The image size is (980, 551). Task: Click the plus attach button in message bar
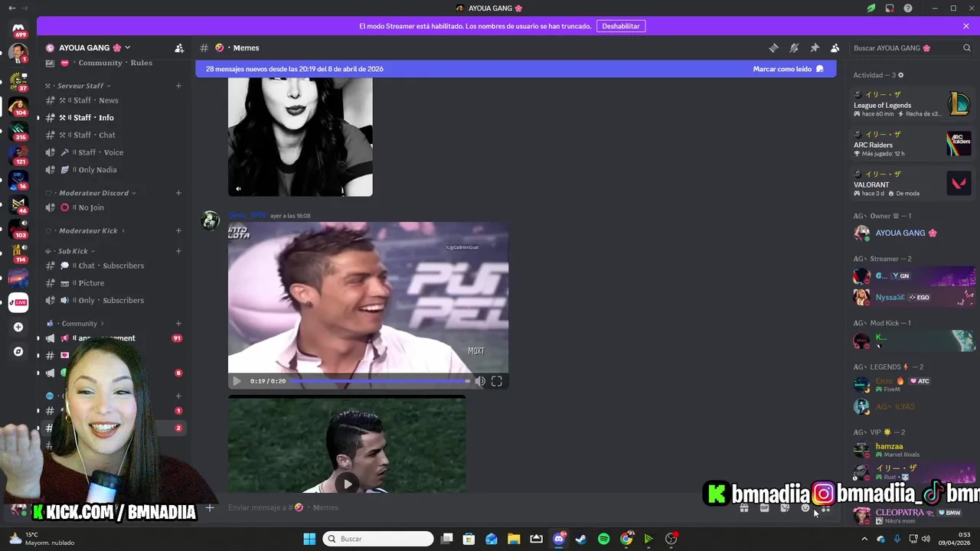click(210, 507)
